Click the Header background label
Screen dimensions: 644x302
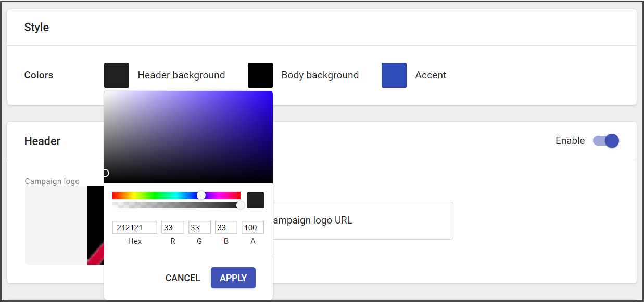[x=181, y=75]
